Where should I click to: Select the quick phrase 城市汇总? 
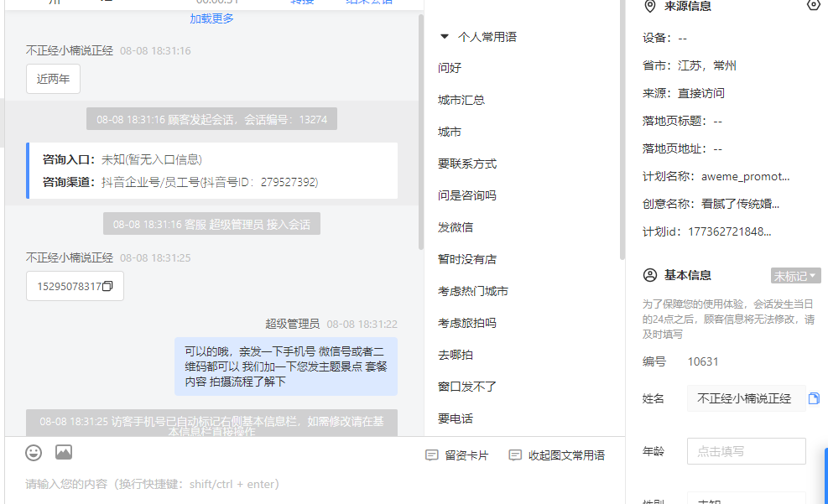[461, 100]
